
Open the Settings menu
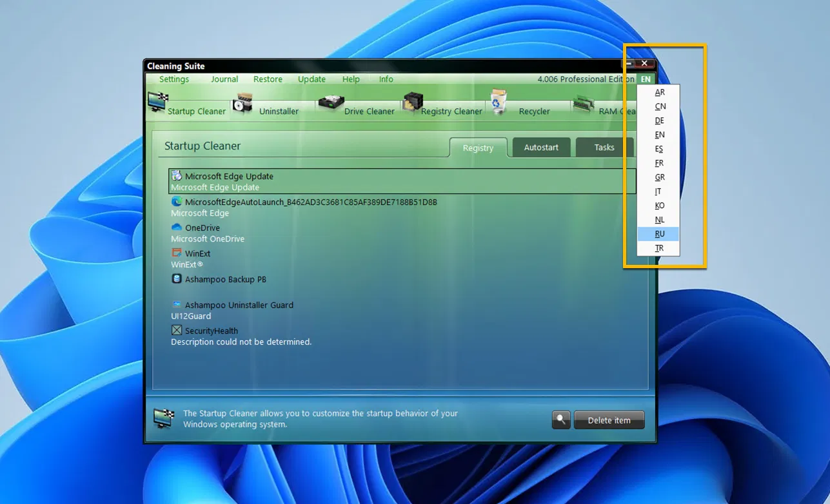pyautogui.click(x=174, y=79)
